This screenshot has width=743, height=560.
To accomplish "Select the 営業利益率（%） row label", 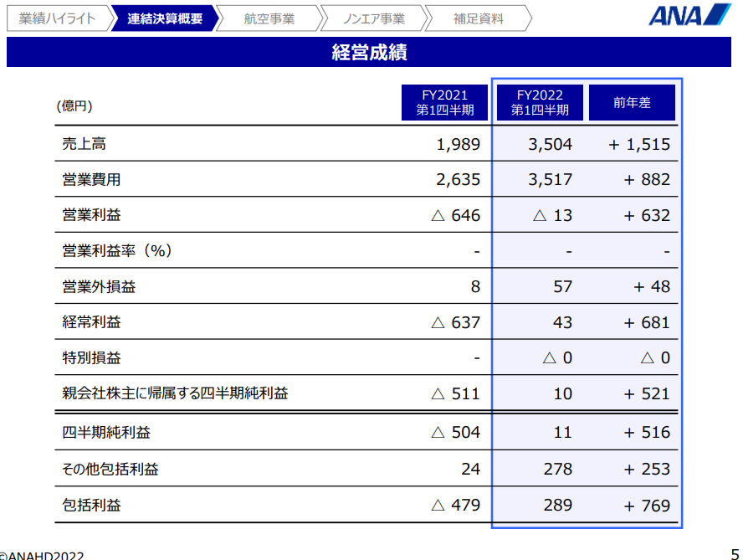I will pos(117,250).
